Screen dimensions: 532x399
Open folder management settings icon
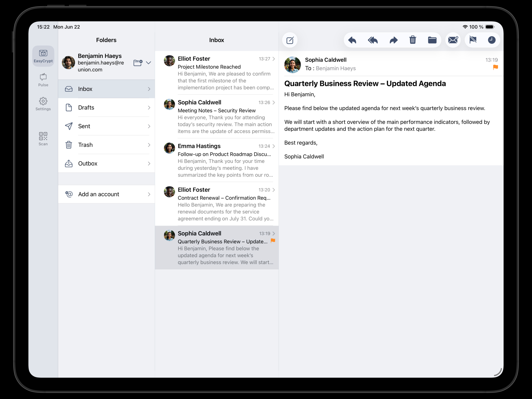[138, 63]
